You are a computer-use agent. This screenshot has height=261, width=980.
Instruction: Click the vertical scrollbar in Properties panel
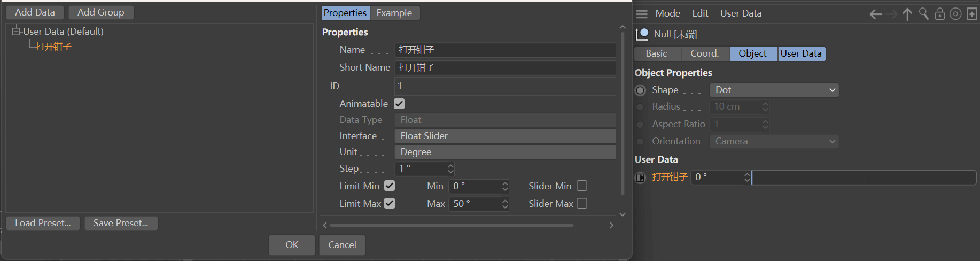(x=622, y=113)
